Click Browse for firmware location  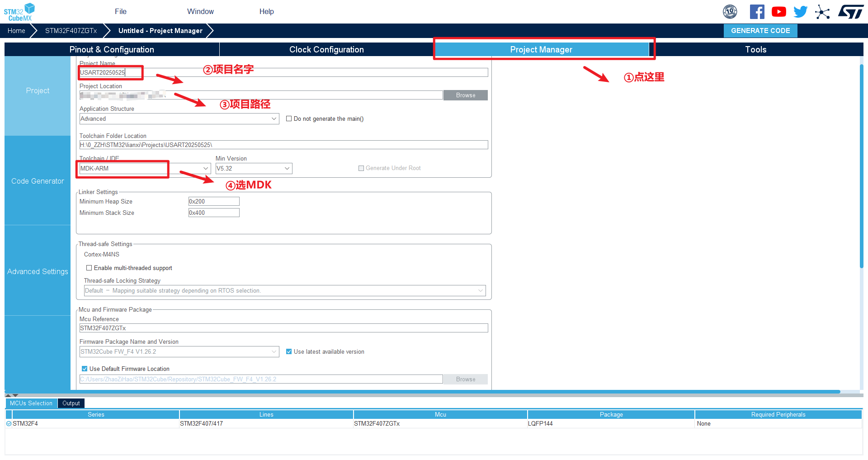[466, 379]
